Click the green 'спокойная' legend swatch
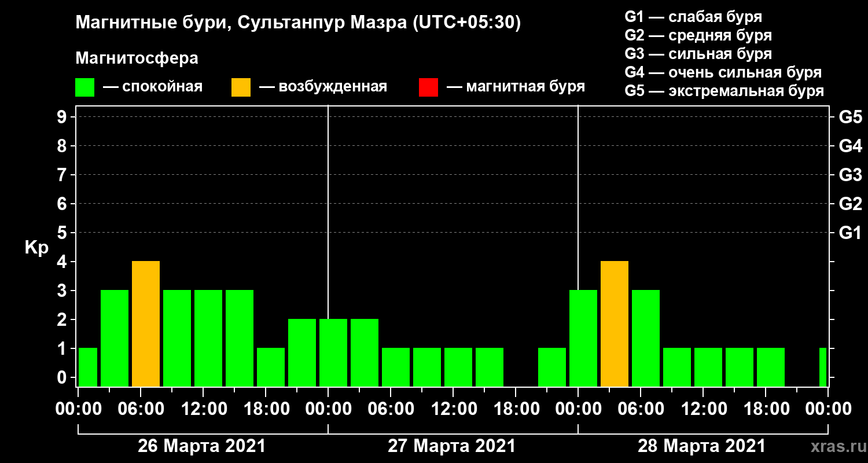The width and height of the screenshot is (868, 463). point(84,87)
